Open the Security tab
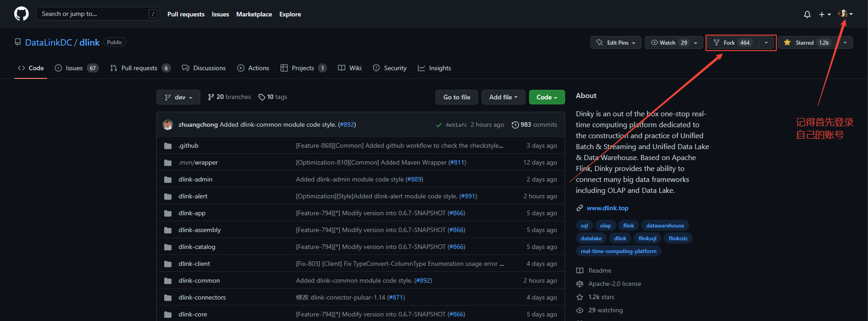 point(390,68)
